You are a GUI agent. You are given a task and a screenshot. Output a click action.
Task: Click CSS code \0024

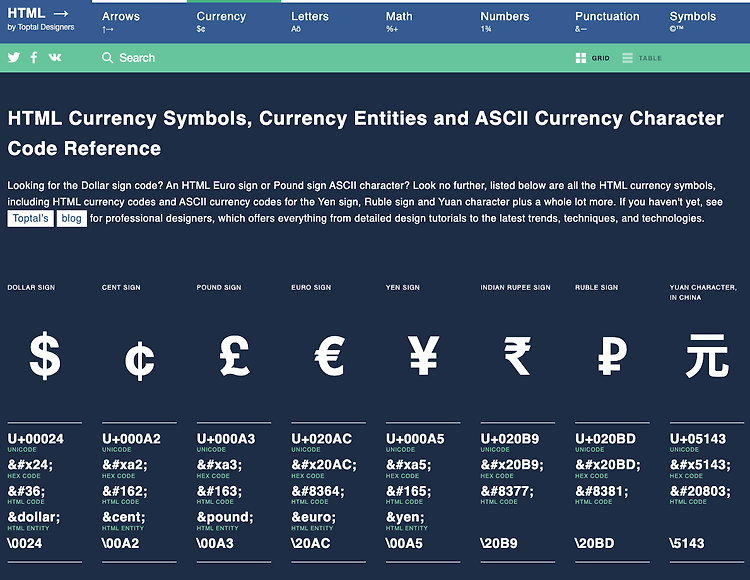coord(25,543)
